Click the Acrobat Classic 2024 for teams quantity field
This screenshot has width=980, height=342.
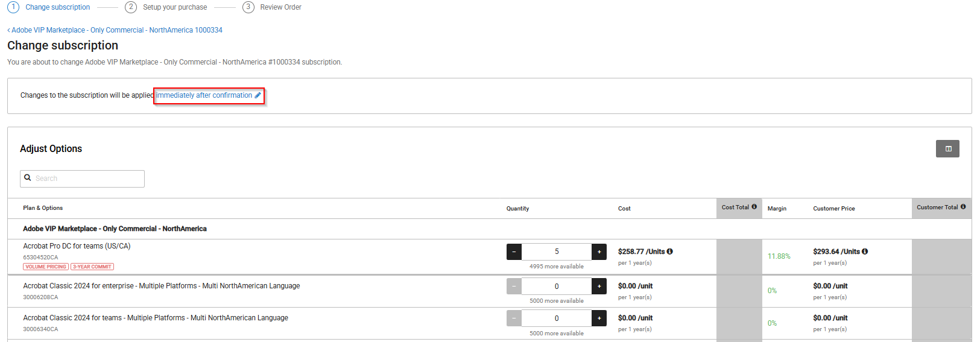pos(557,318)
